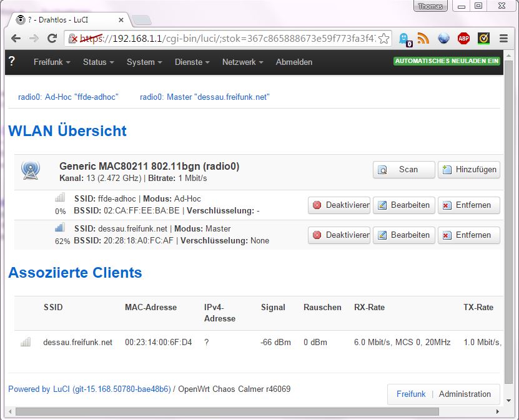Click the Administration link in footer

(x=465, y=394)
